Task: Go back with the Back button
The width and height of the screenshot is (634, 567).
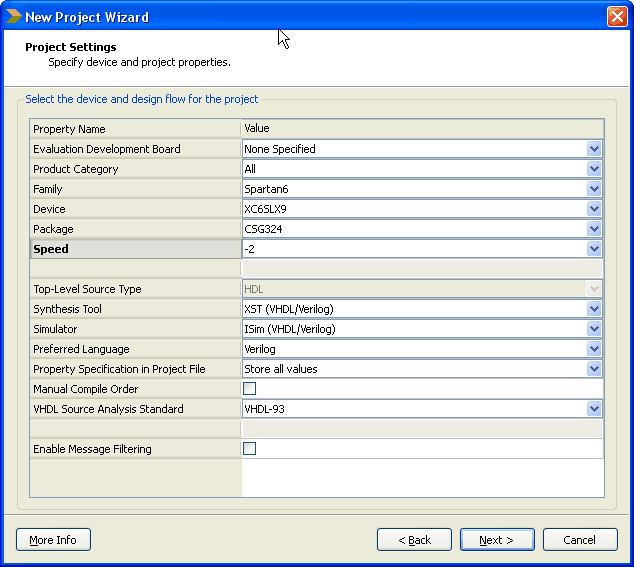Action: click(414, 540)
